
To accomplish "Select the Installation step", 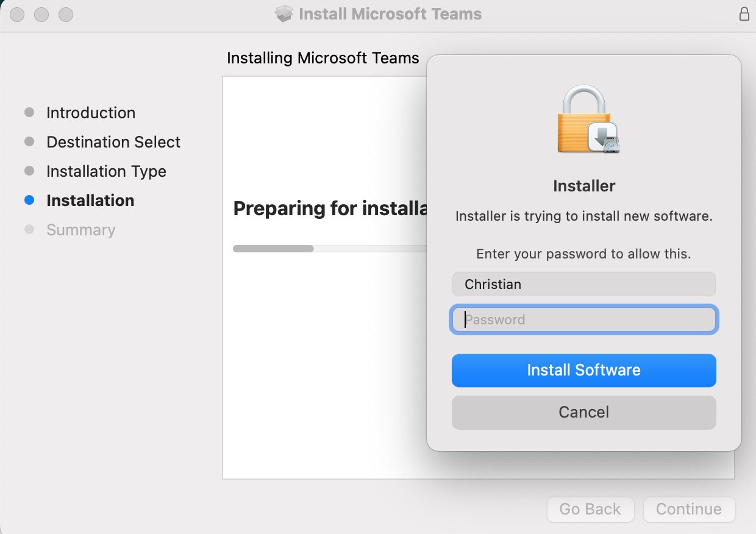I will [90, 201].
